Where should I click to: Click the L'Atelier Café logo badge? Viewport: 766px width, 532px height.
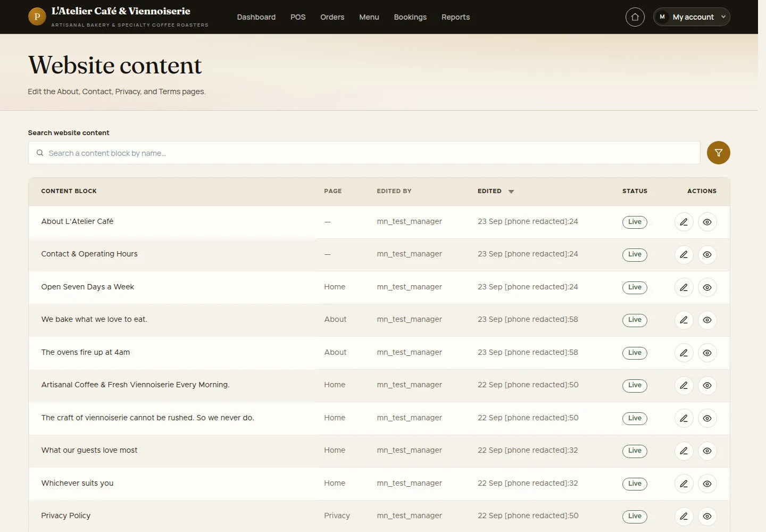click(37, 16)
